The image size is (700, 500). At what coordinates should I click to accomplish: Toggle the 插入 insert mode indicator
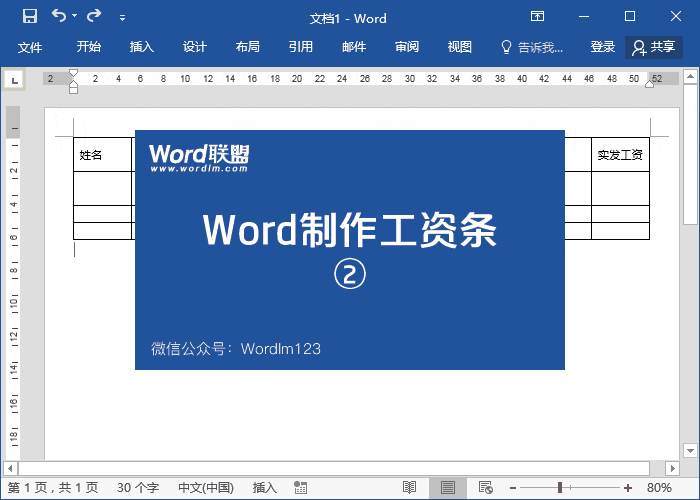(265, 488)
